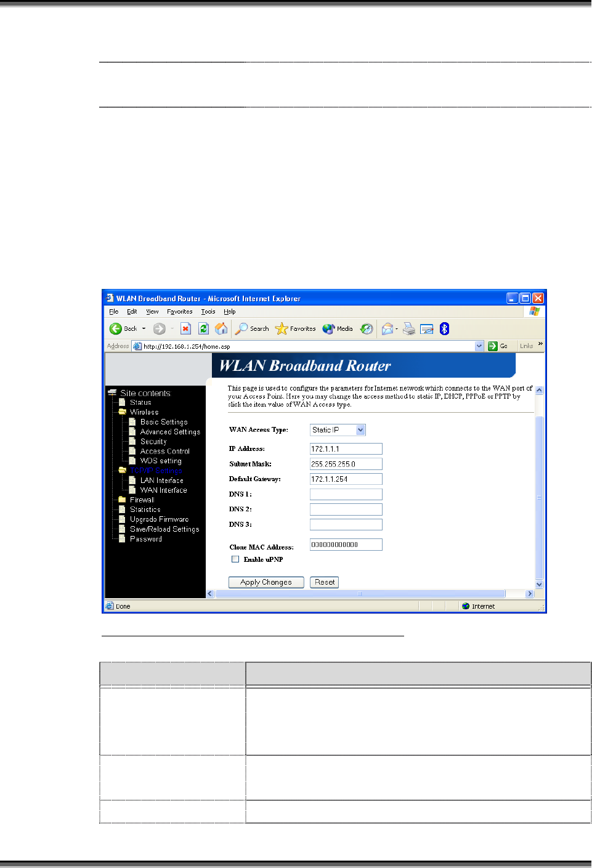This screenshot has width=592, height=868.
Task: Refresh the page with green arrows icon
Action: point(203,329)
